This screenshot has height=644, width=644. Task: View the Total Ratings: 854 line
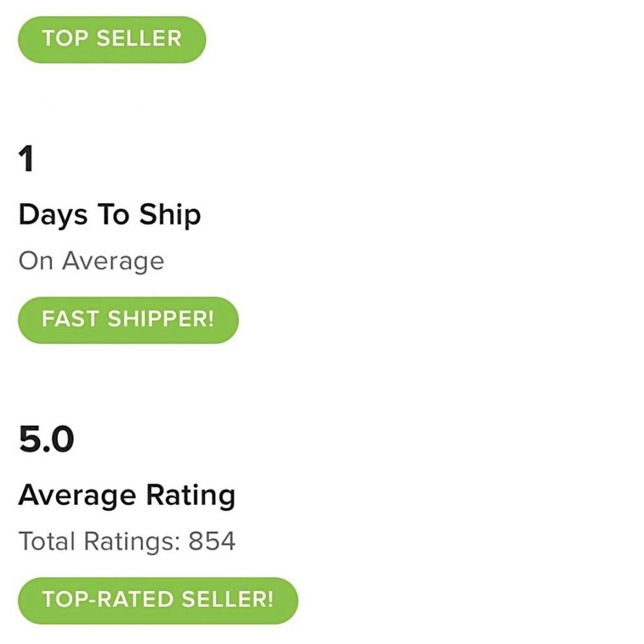point(127,541)
